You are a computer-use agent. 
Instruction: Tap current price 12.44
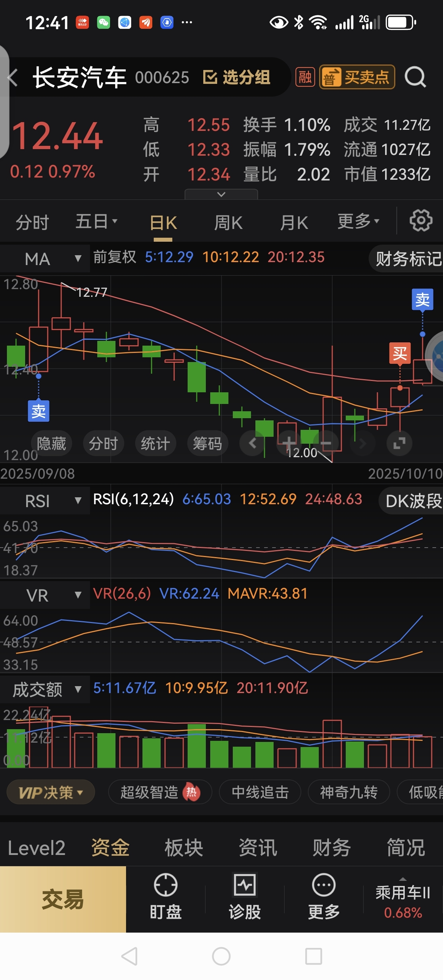pos(57,136)
